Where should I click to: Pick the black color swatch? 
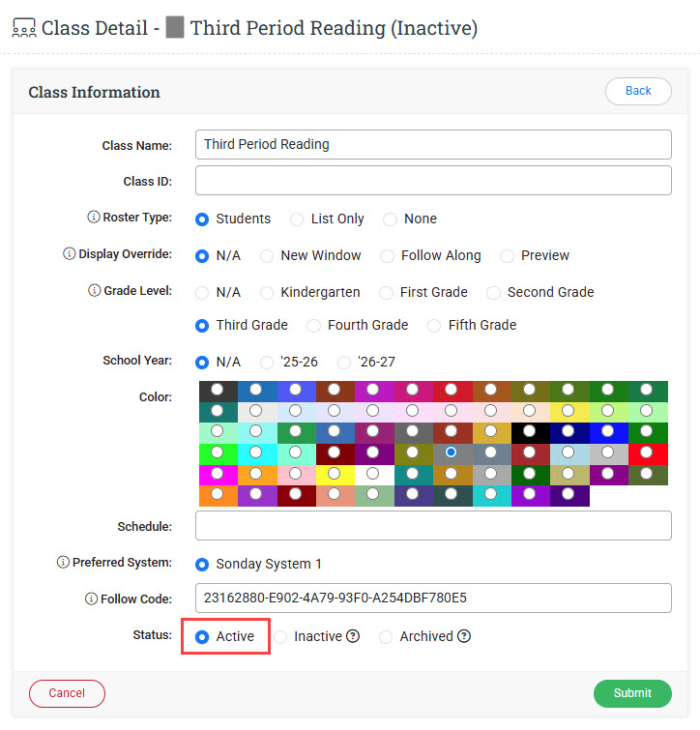(x=529, y=432)
